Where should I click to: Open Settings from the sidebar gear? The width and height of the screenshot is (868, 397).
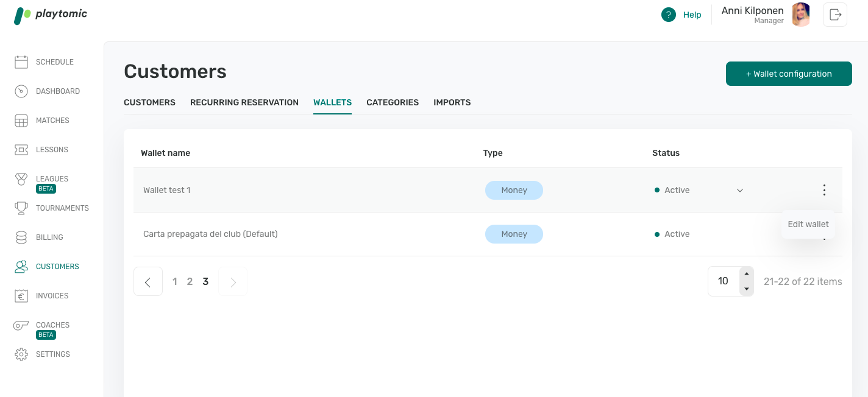[x=21, y=354]
